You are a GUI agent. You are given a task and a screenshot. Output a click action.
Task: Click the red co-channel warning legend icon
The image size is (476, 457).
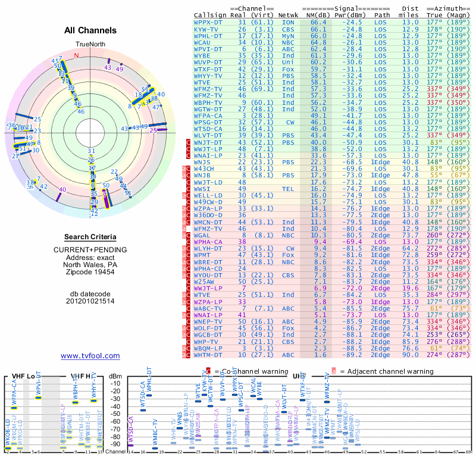coord(208,371)
